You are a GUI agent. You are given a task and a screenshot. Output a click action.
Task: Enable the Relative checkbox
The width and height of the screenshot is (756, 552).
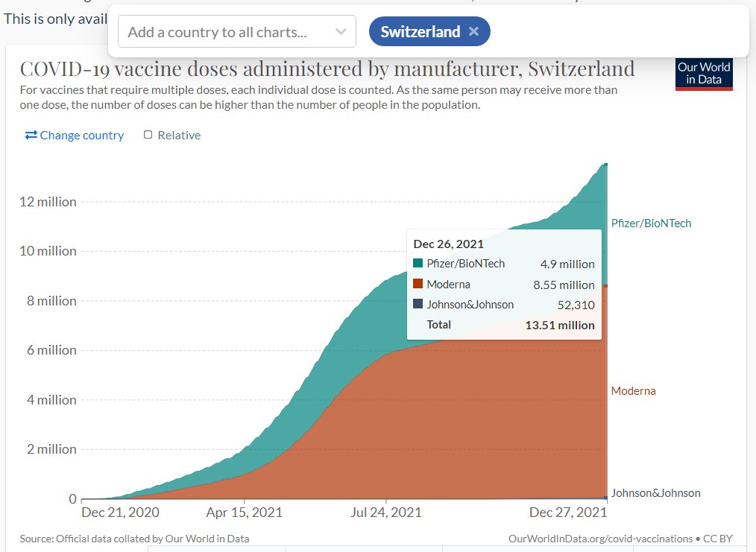(x=148, y=135)
